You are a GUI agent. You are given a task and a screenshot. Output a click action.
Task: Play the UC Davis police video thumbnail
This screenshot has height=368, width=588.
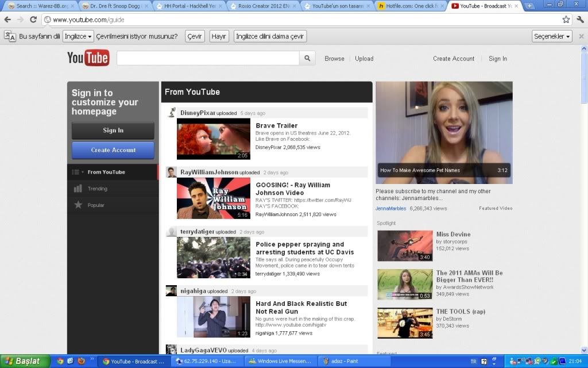point(214,258)
